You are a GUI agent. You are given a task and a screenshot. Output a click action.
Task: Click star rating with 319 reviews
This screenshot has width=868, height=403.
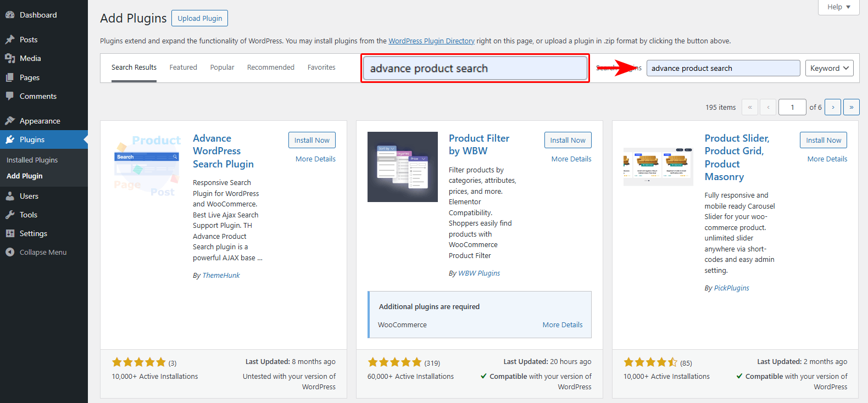pyautogui.click(x=394, y=362)
